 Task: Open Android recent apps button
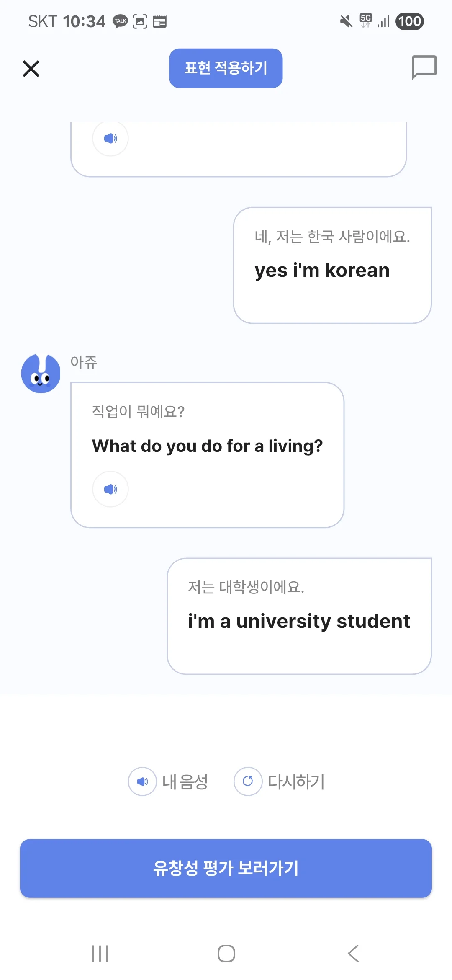(x=100, y=954)
